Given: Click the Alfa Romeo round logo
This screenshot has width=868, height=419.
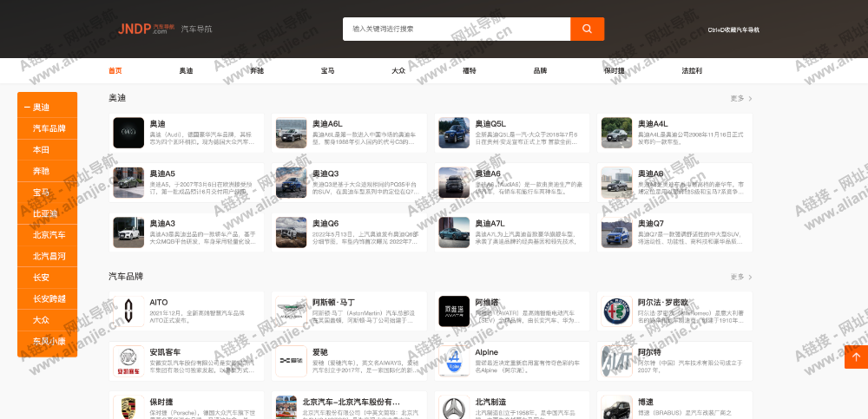Looking at the screenshot, I should coord(616,311).
